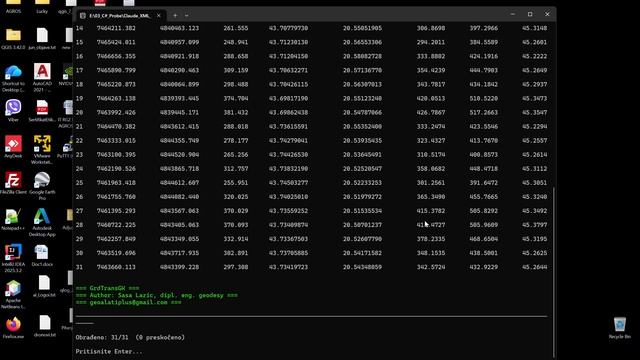Open the dronovi.txt desktop file

click(x=44, y=326)
